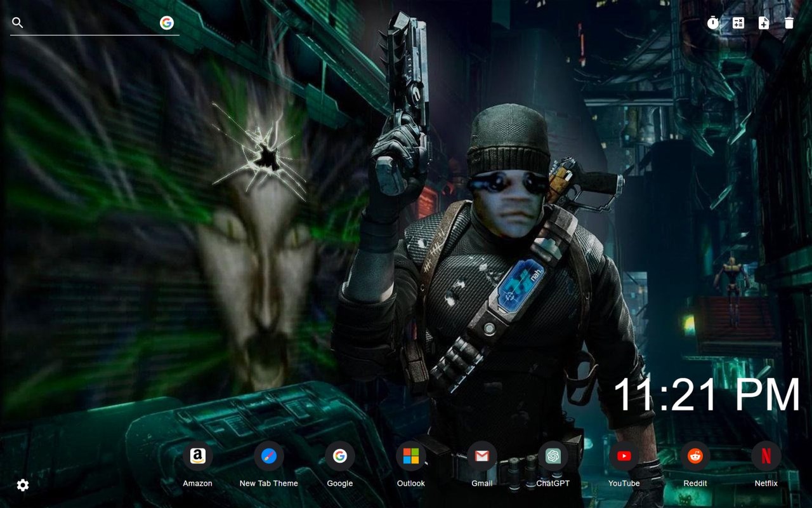Click the ChatGPT label text
812x508 pixels.
click(x=553, y=483)
